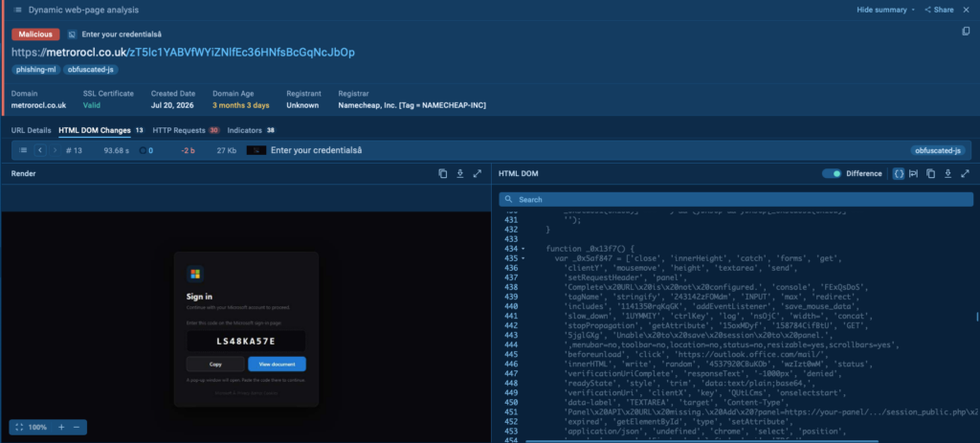Collapse code fold at line 435
This screenshot has height=443, width=980.
(523, 258)
